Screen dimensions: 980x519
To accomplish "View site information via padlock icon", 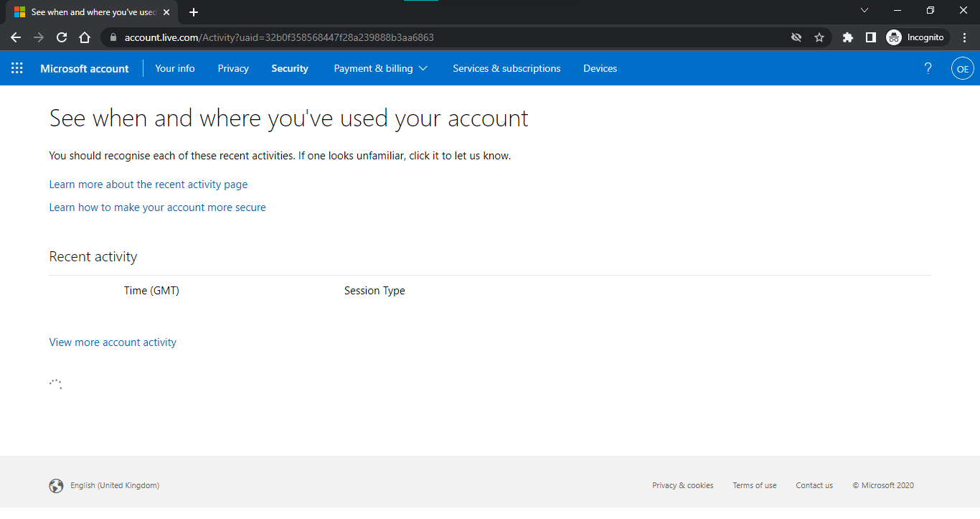I will [113, 37].
